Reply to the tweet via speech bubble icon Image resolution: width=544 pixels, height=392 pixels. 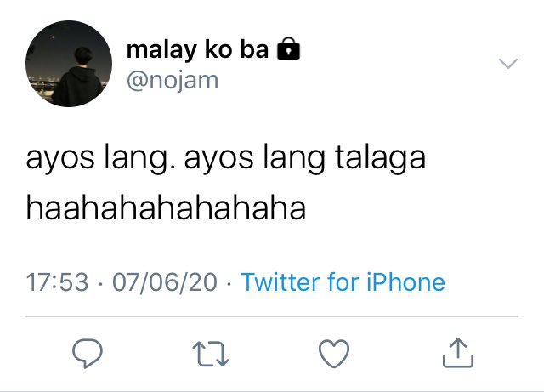tap(88, 353)
